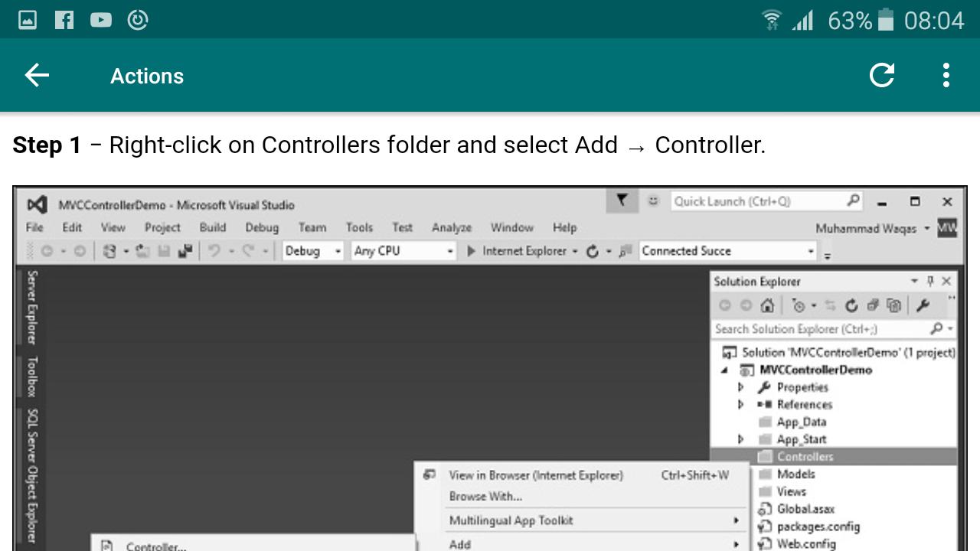Open the Internet Explorer browser dropdown arrow

click(575, 251)
